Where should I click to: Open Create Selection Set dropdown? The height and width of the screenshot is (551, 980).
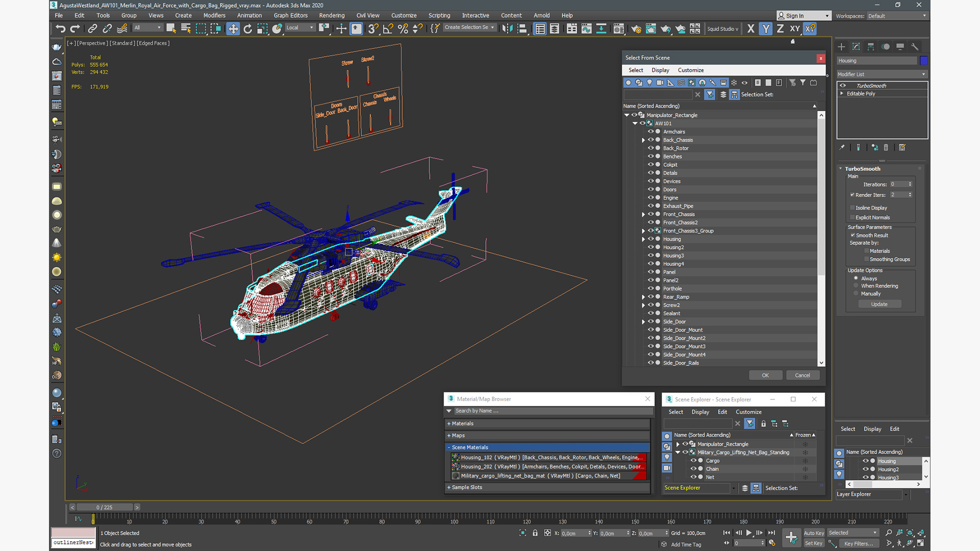coord(469,28)
